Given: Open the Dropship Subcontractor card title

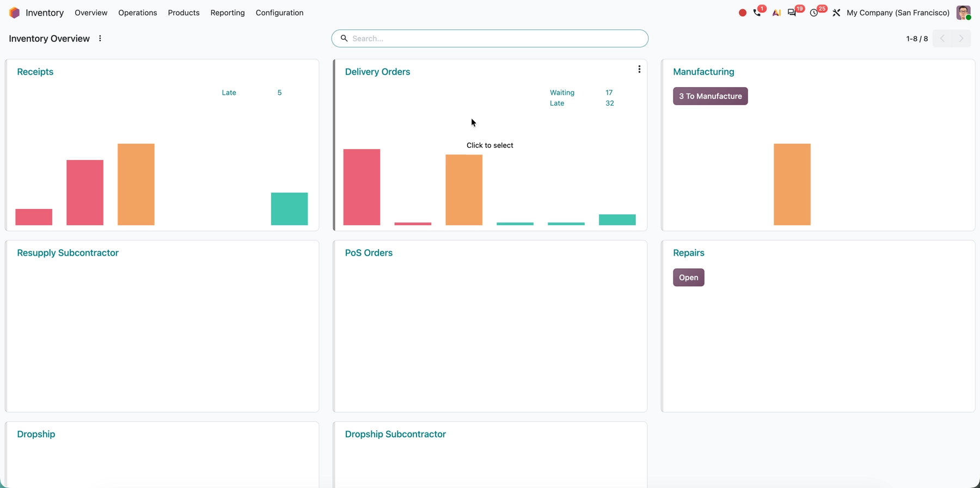Looking at the screenshot, I should tap(395, 434).
